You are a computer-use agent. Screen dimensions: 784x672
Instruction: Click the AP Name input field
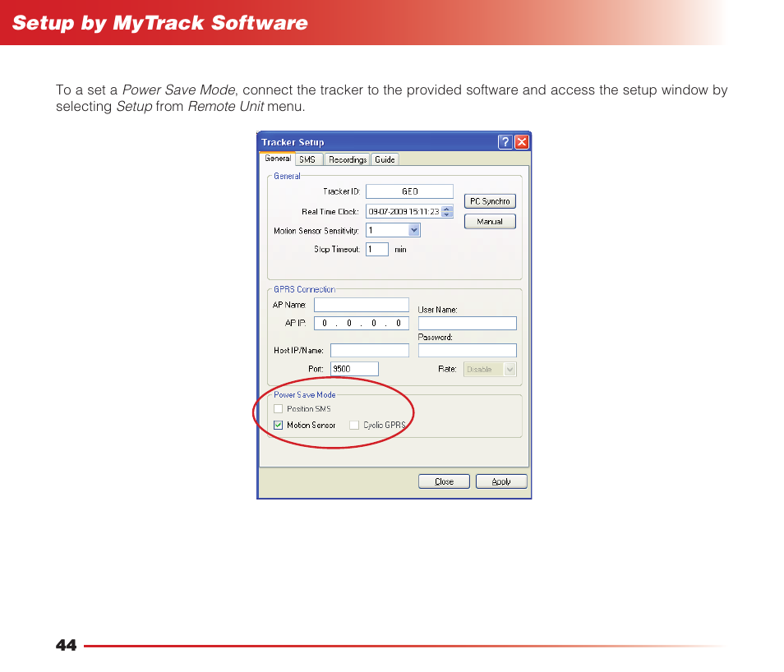362,305
